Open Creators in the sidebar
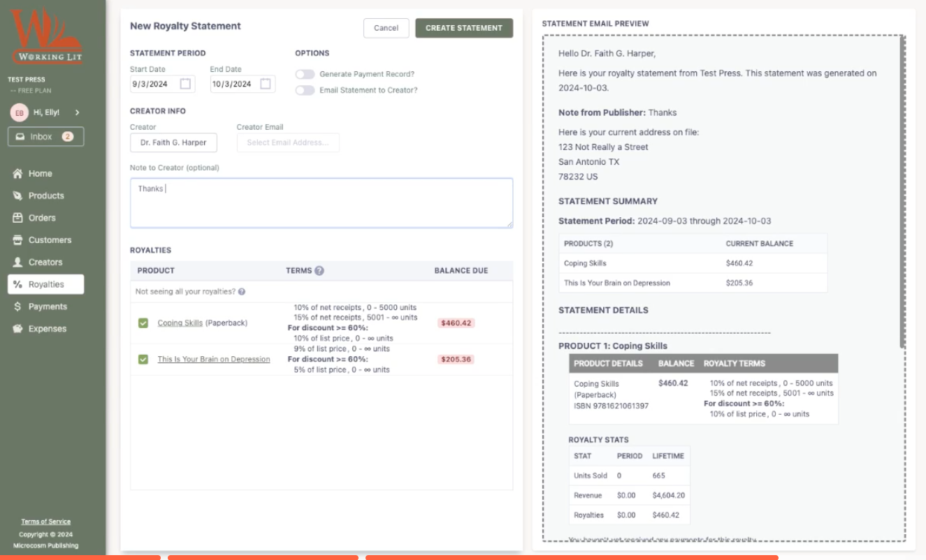The image size is (926, 560). (x=45, y=263)
